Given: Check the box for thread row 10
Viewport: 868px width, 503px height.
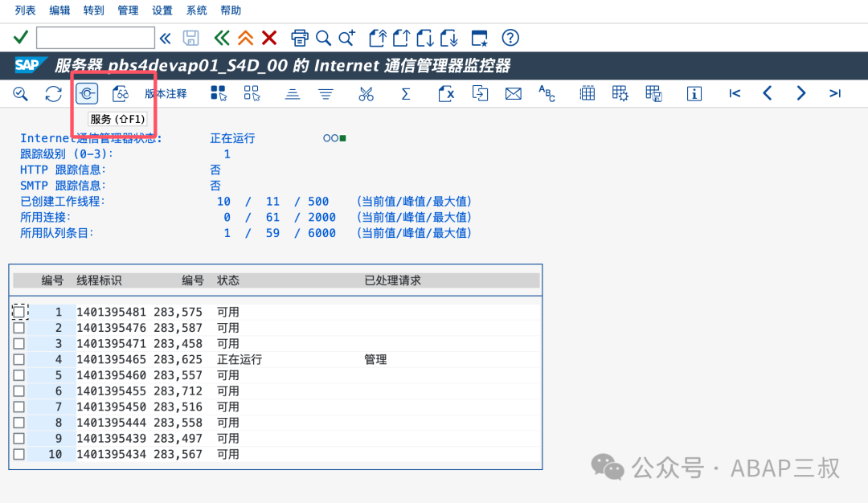Looking at the screenshot, I should pos(19,454).
